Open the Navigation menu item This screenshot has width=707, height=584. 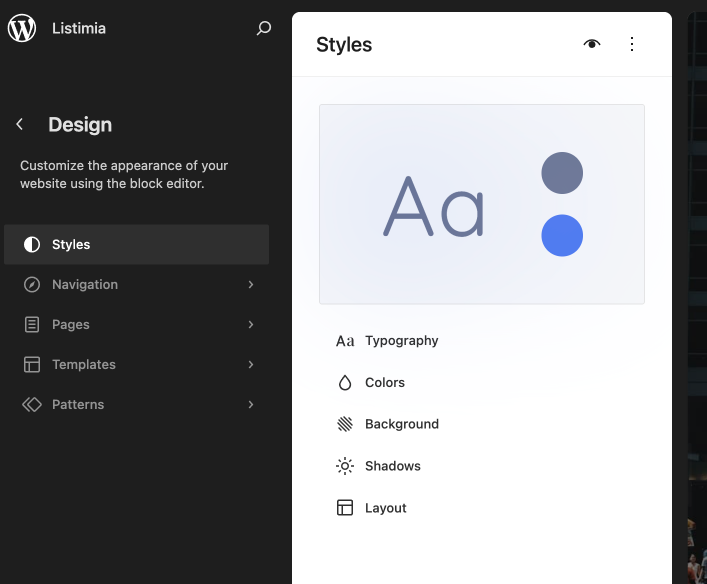point(137,285)
